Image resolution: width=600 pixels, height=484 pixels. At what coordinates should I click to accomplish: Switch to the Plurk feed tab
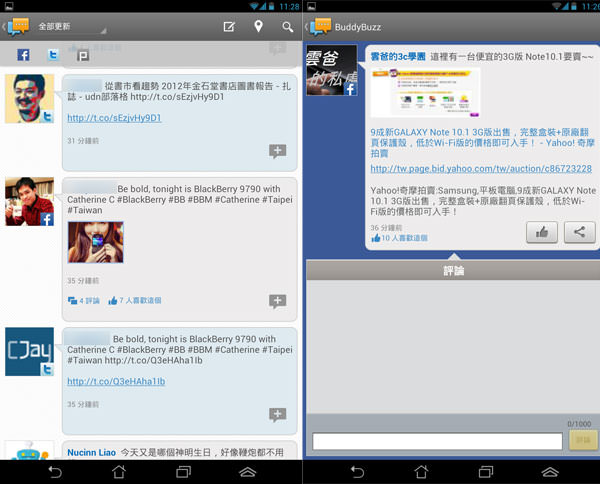83,55
